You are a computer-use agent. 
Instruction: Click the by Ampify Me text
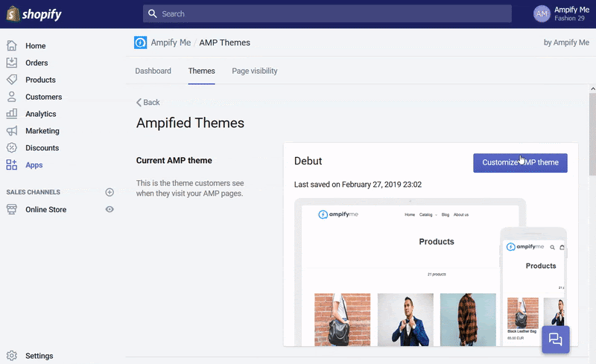[566, 42]
